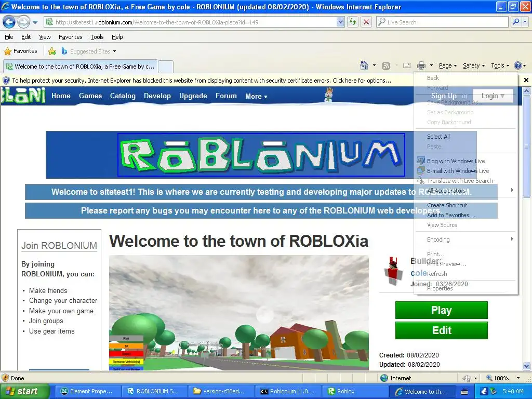Click the green Play button
Screen dimensions: 532x399
442,310
